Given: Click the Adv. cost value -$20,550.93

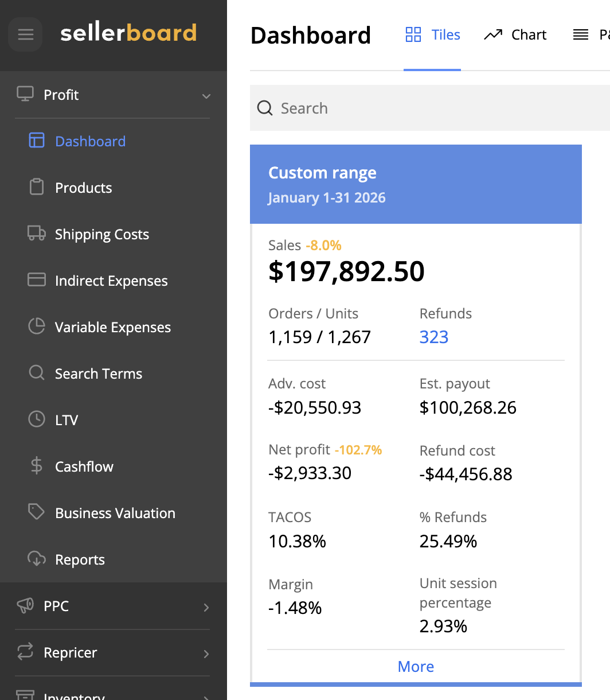Looking at the screenshot, I should coord(315,408).
